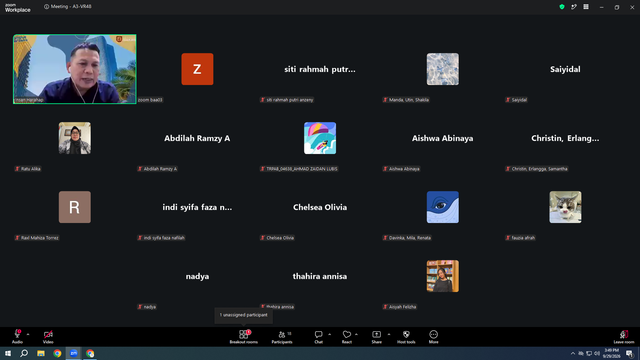The height and width of the screenshot is (360, 640).
Task: Click the zoom baa03 name label
Action: point(150,100)
